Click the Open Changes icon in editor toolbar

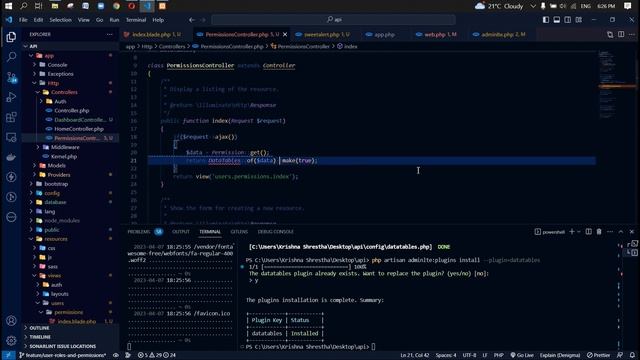[610, 35]
